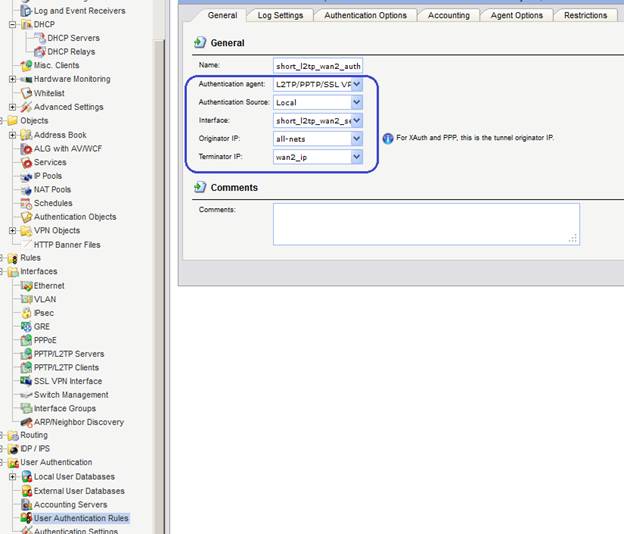Collapse the DHCP tree node

pos(12,24)
